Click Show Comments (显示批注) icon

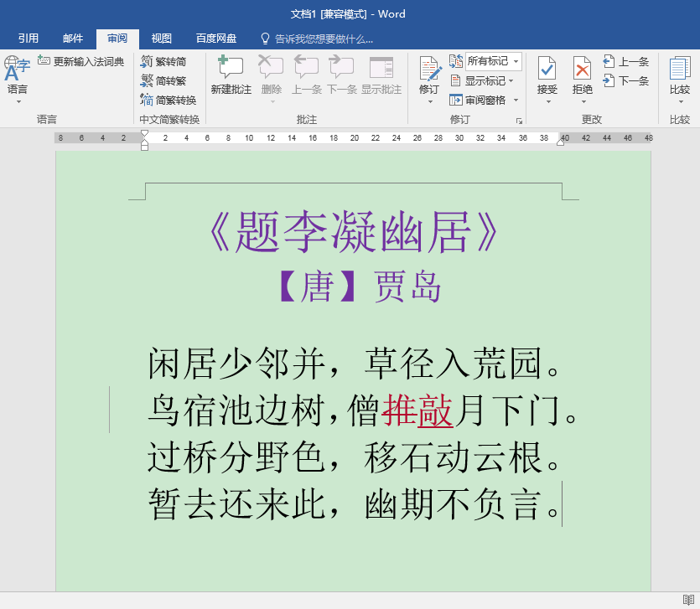pos(381,67)
